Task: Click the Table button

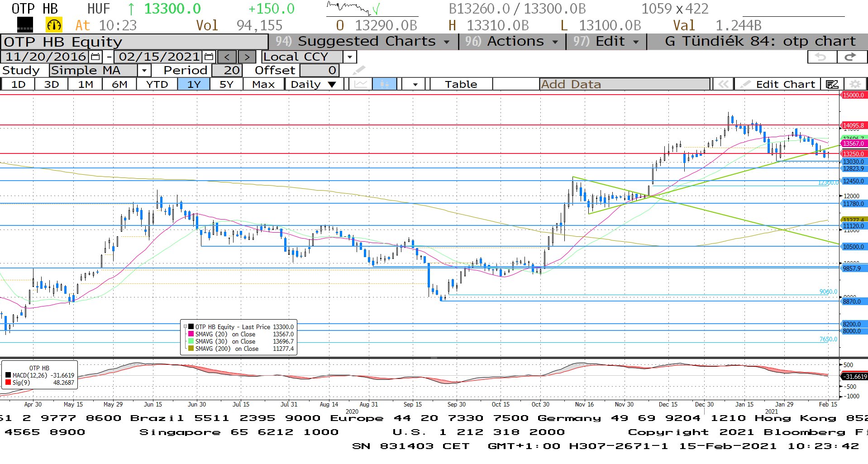Action: point(461,84)
